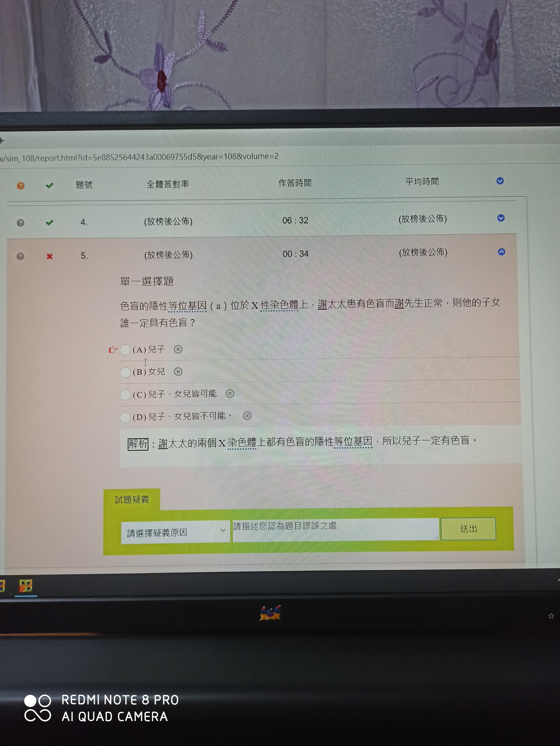Click the 全體答對率 column header

(x=168, y=184)
